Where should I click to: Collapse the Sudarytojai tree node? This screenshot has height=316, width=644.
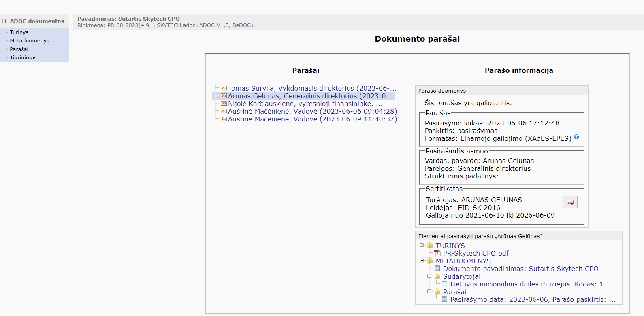click(x=429, y=276)
